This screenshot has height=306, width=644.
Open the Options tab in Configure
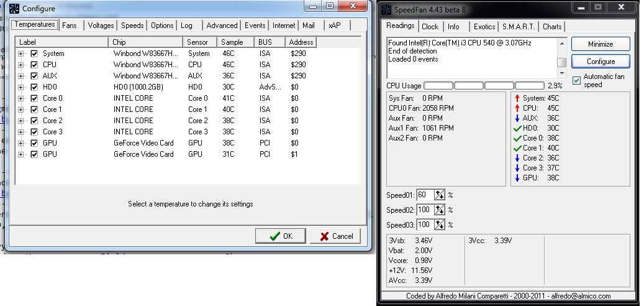point(162,25)
